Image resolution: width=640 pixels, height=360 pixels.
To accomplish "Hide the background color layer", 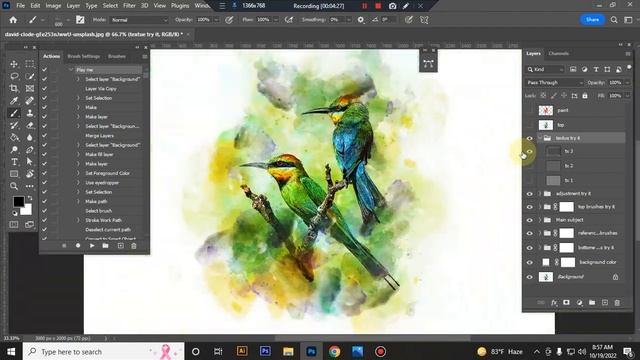I will (x=529, y=262).
